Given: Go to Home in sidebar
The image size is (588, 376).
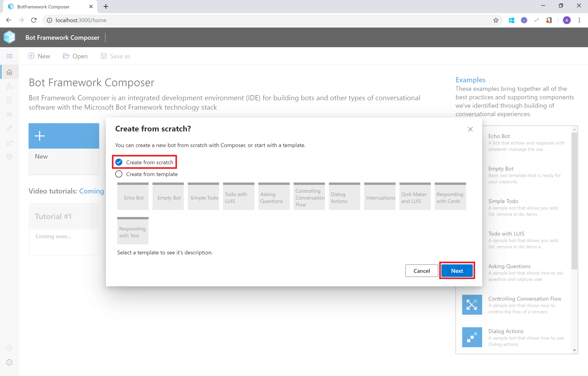Looking at the screenshot, I should 9,72.
